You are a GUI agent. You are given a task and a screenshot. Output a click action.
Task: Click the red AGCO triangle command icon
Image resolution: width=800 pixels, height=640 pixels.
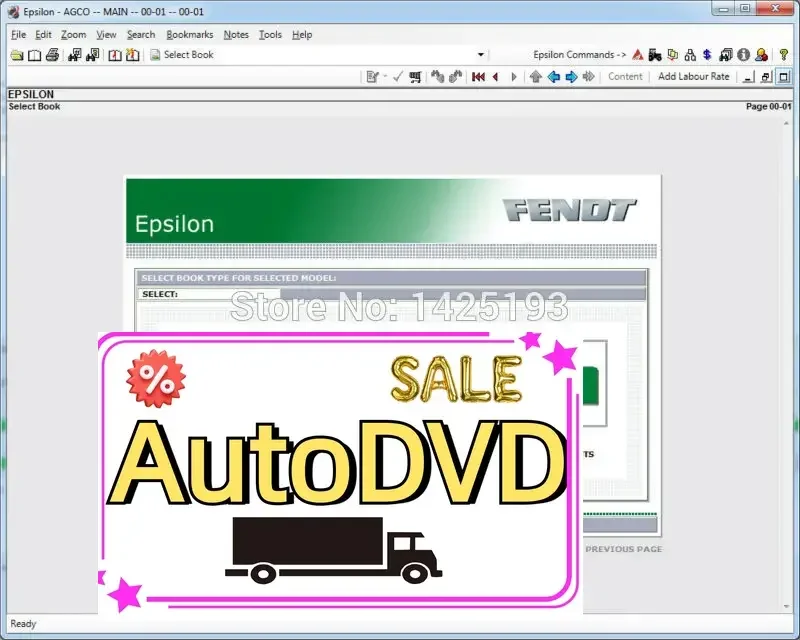[x=638, y=55]
